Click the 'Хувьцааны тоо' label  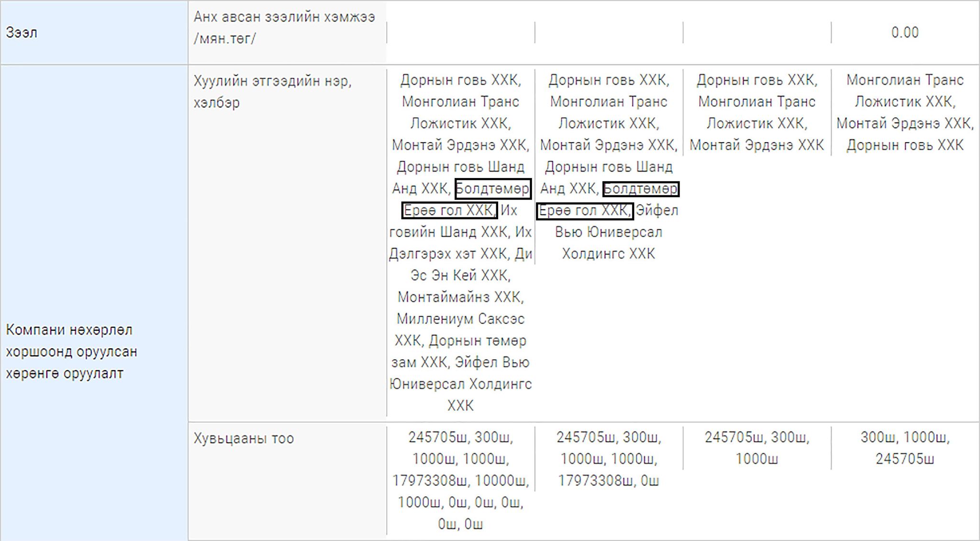coord(244,439)
